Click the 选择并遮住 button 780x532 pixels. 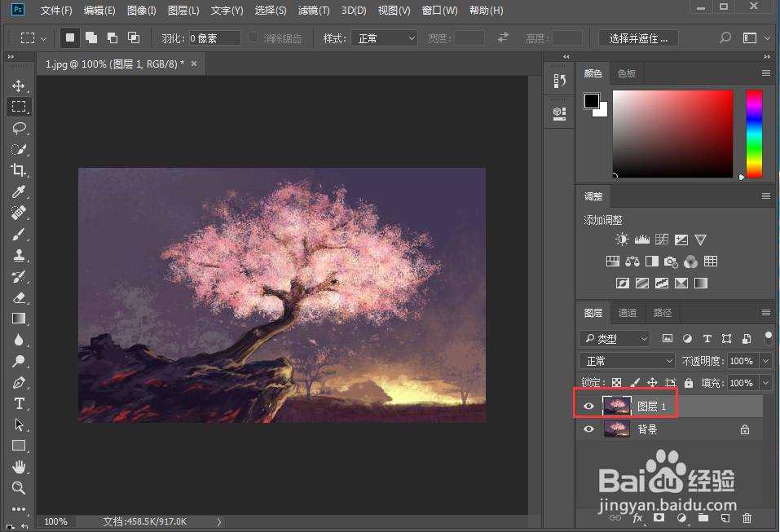click(638, 38)
